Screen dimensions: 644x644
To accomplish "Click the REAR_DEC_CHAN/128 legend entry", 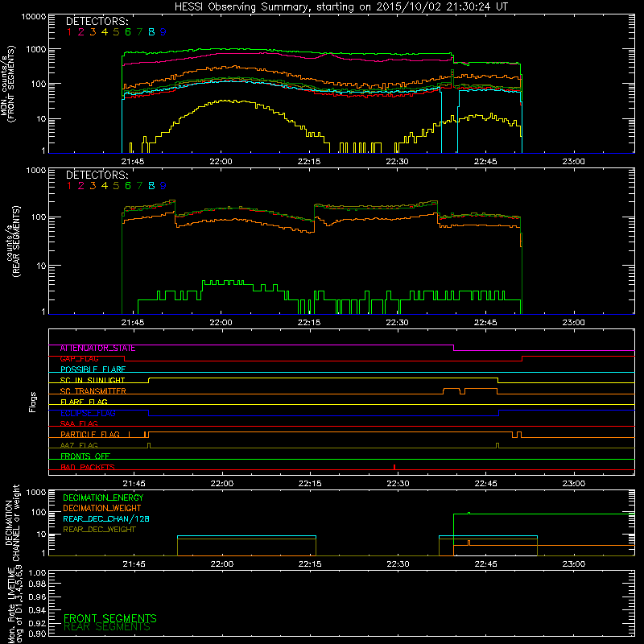I will 106,518.
